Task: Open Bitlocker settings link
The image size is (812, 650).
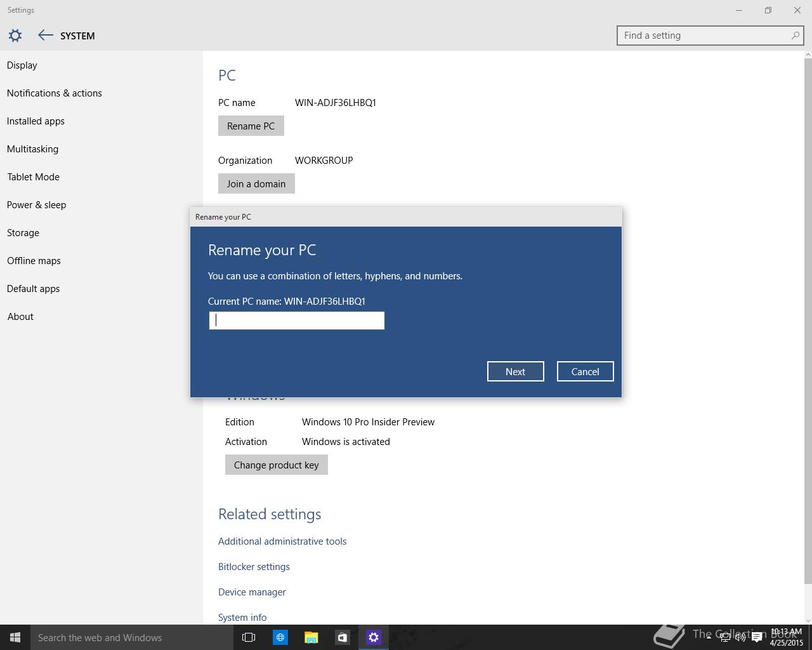Action: (x=254, y=567)
